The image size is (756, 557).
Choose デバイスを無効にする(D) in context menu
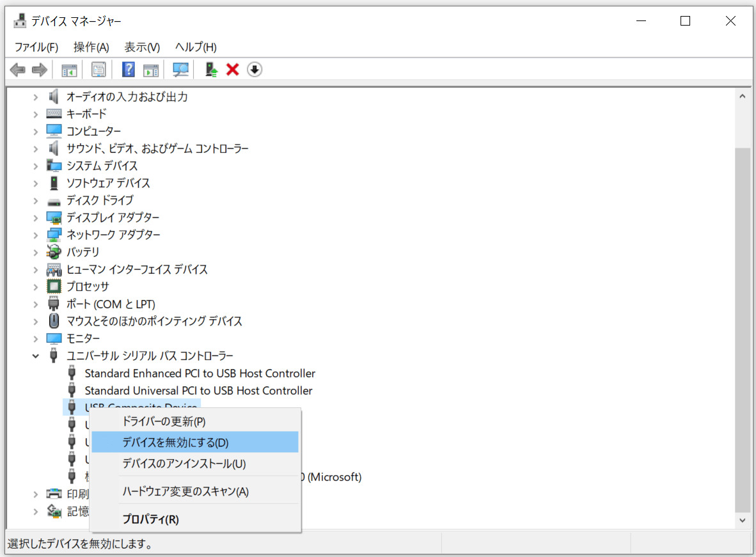coord(195,443)
